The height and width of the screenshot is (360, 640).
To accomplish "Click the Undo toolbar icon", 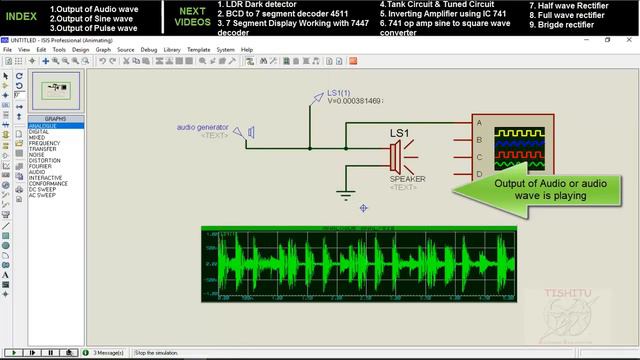I will pyautogui.click(x=102, y=61).
